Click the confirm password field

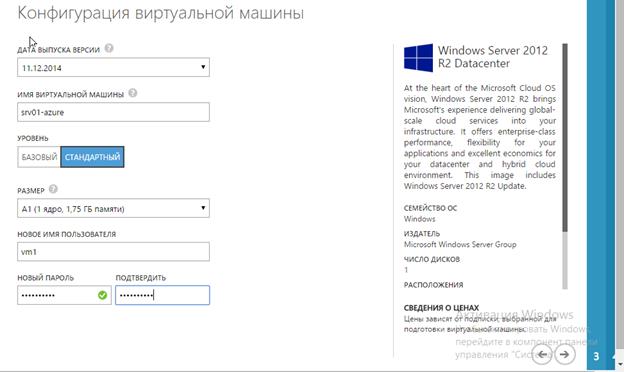[x=162, y=295]
